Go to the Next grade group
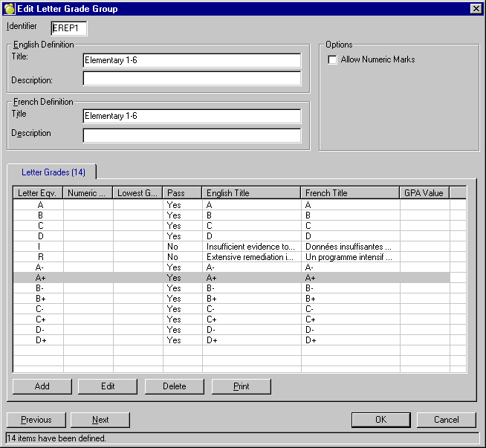This screenshot has width=486, height=448. click(x=100, y=420)
